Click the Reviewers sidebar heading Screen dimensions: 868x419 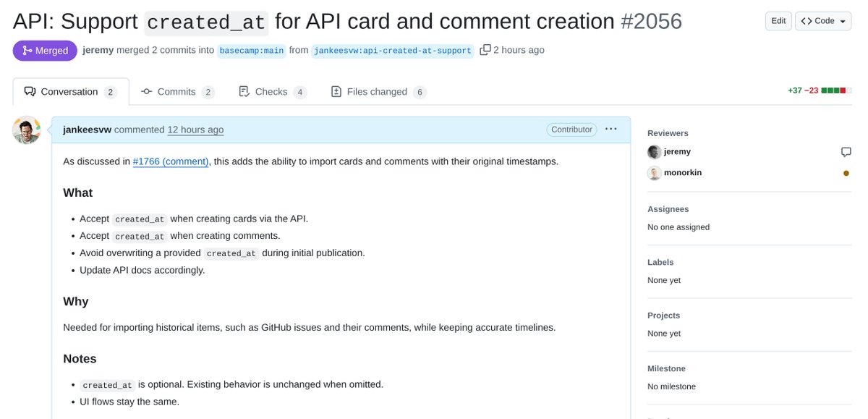coord(668,133)
